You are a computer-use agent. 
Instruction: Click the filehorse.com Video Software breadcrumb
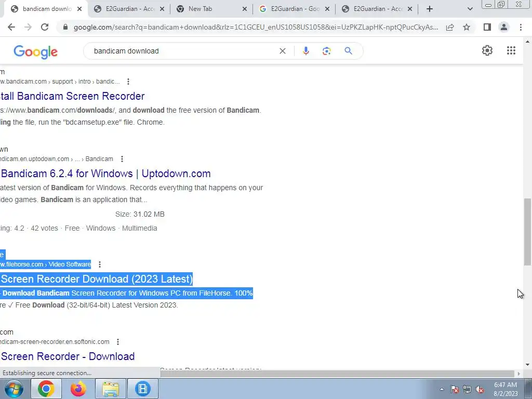(x=46, y=264)
